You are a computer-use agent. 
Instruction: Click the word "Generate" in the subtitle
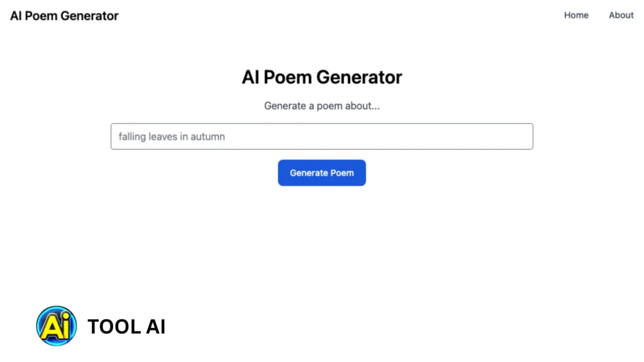(x=285, y=106)
